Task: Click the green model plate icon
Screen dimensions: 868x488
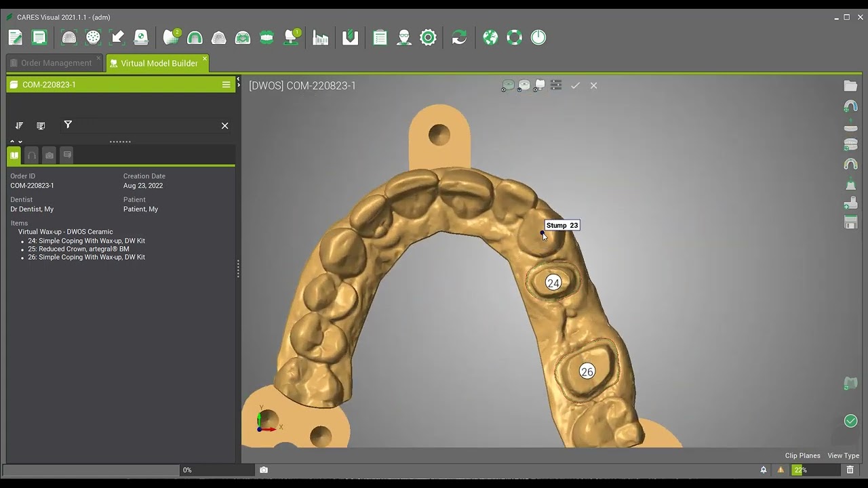Action: click(x=242, y=37)
